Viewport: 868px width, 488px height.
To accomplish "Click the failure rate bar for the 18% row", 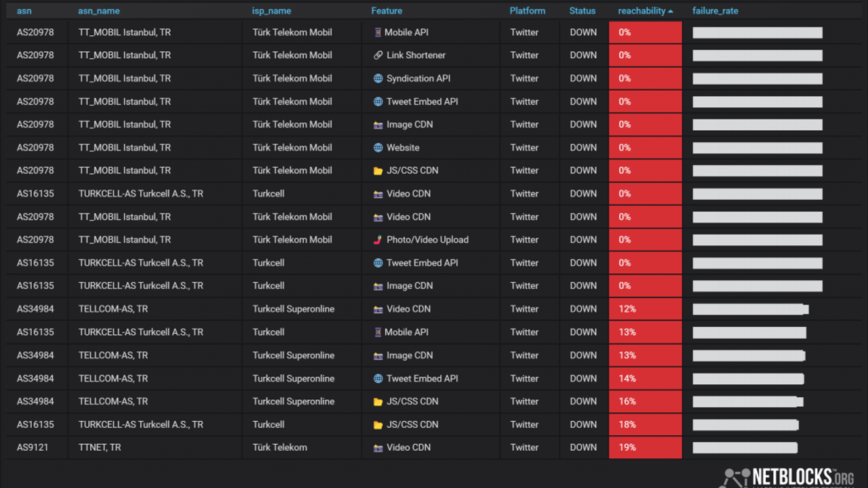I will 746,425.
